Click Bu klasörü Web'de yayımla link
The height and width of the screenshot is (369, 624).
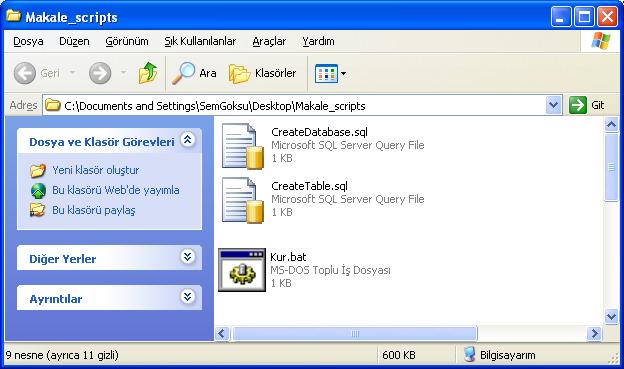116,190
